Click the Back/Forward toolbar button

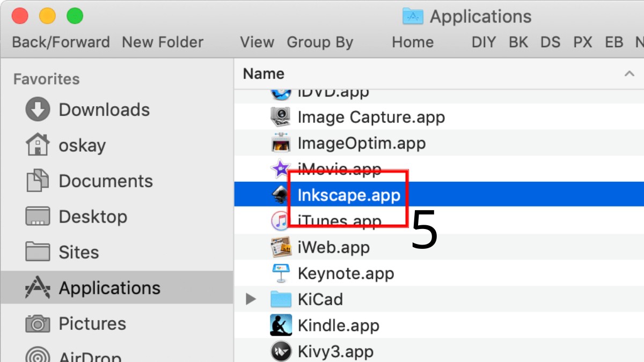pos(61,42)
